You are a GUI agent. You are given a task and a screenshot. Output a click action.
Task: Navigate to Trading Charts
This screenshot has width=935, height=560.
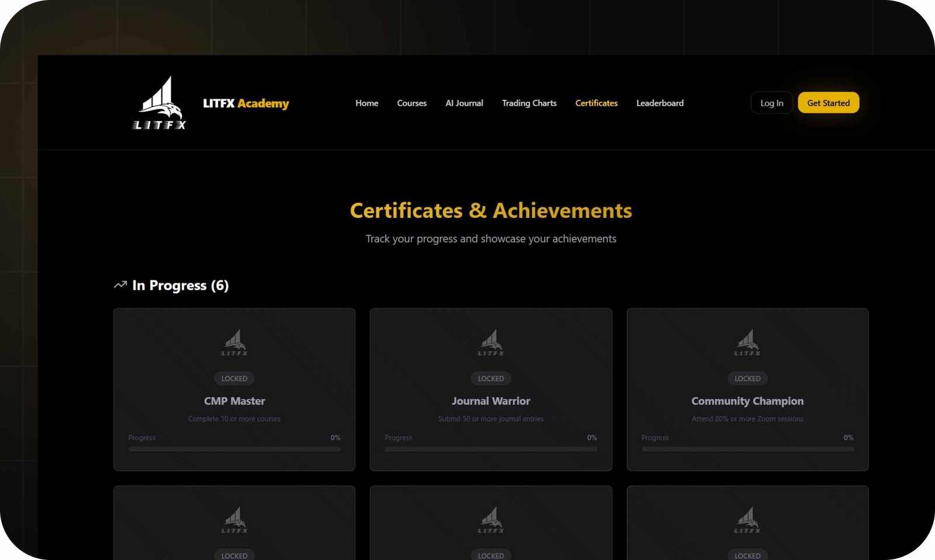click(529, 103)
